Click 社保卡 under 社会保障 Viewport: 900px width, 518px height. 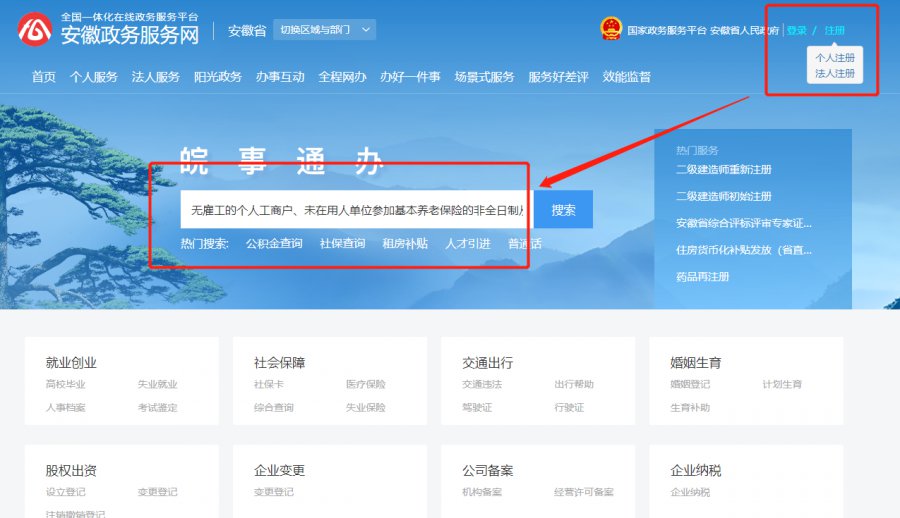click(269, 384)
